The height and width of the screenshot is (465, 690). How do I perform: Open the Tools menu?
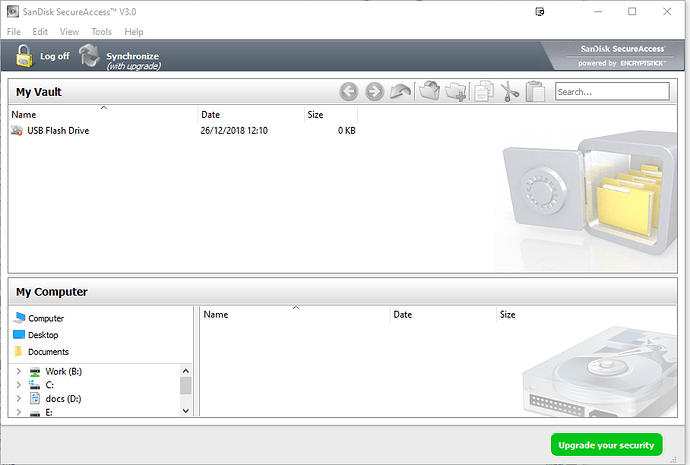coord(102,32)
